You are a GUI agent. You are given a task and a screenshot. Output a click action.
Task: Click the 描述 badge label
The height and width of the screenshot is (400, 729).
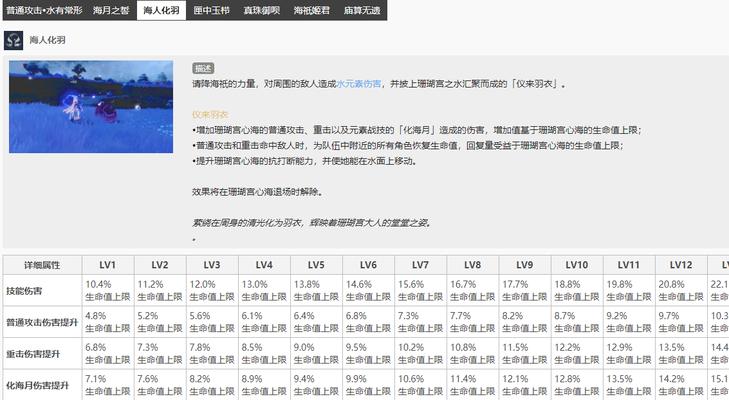203,68
